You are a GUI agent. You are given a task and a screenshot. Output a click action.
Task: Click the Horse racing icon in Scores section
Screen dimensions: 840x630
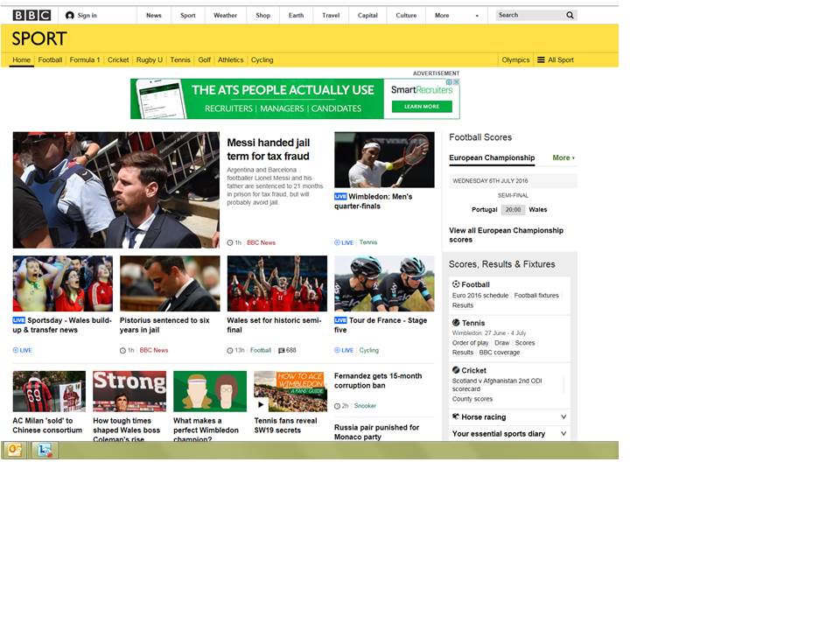pyautogui.click(x=456, y=417)
